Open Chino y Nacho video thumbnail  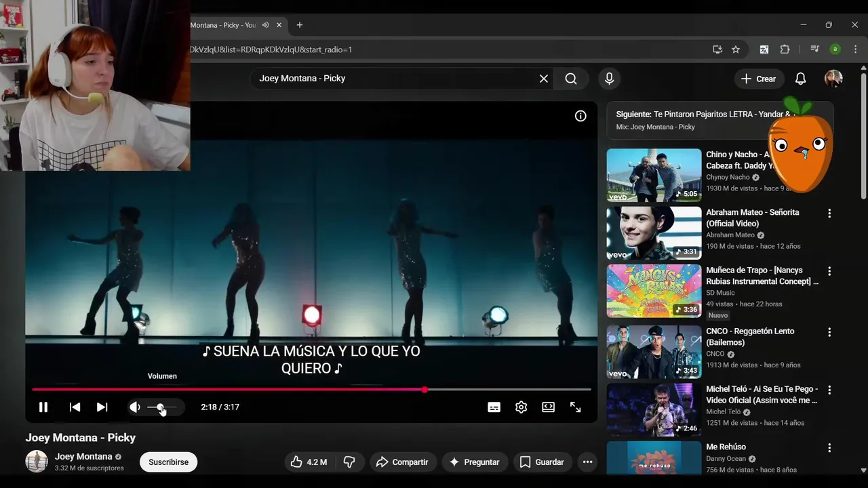[x=654, y=176]
